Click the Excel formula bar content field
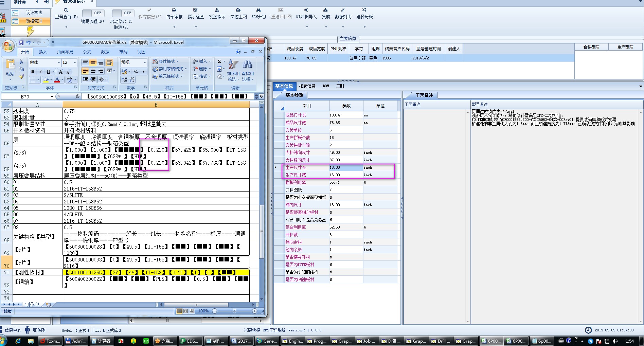Screen dimensions: 644x346 tap(168, 96)
